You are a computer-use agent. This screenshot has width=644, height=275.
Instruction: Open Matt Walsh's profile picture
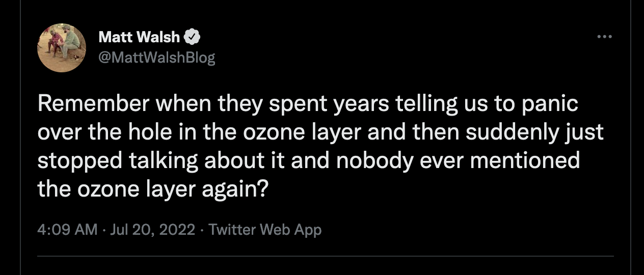click(61, 47)
